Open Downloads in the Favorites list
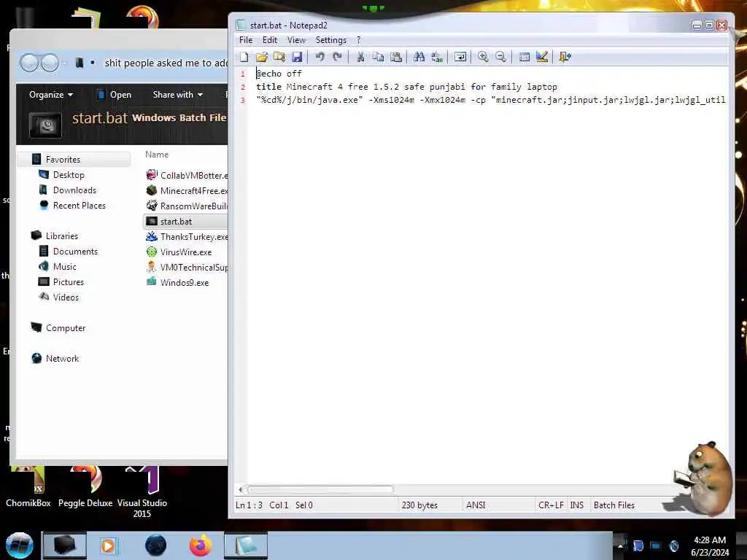Image resolution: width=747 pixels, height=560 pixels. point(74,190)
